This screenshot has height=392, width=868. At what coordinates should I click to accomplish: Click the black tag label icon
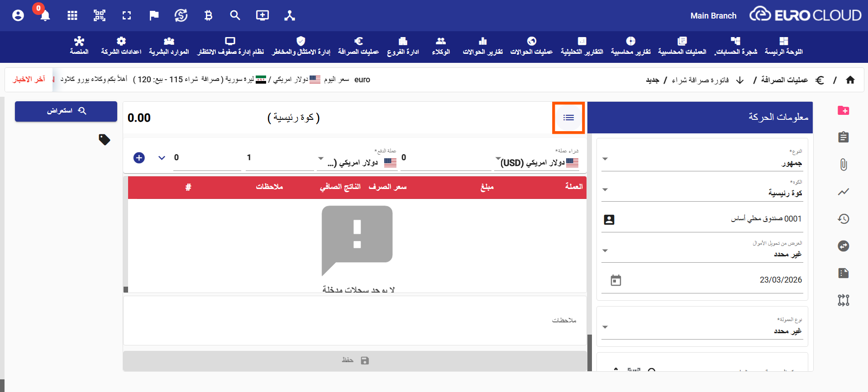(x=105, y=140)
